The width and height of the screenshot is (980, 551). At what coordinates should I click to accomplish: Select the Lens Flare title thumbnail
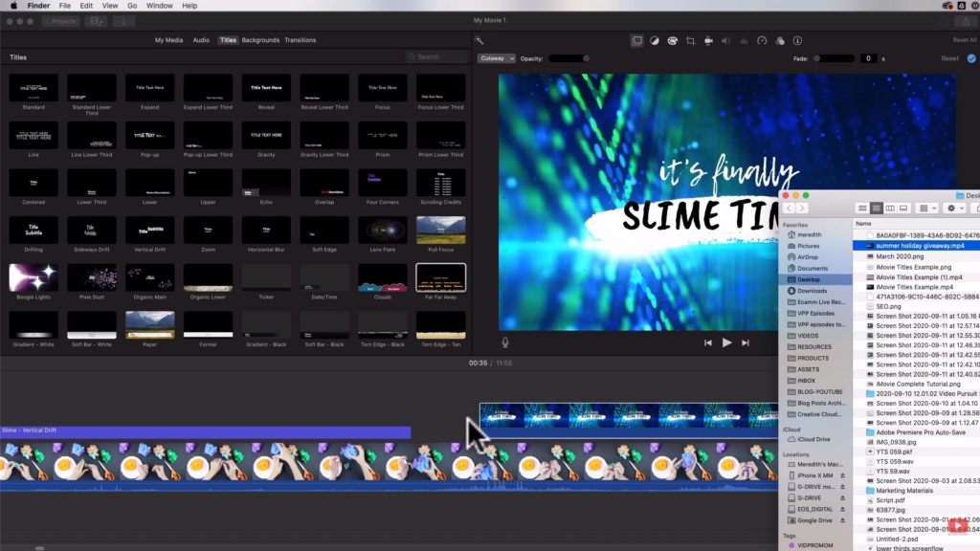383,230
